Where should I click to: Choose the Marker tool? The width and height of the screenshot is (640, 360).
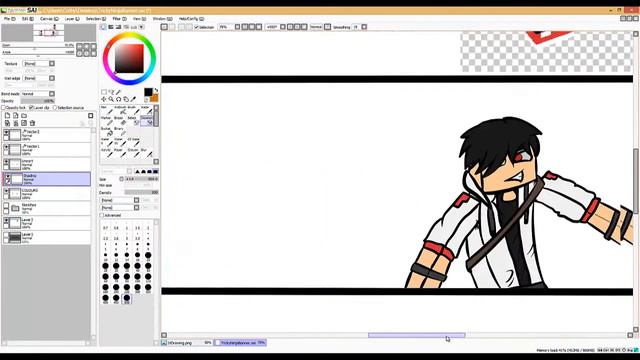coord(107,121)
